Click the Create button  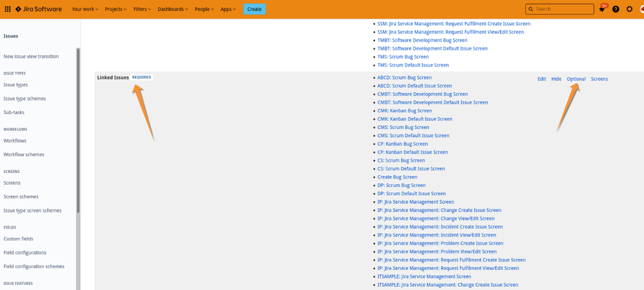[254, 9]
